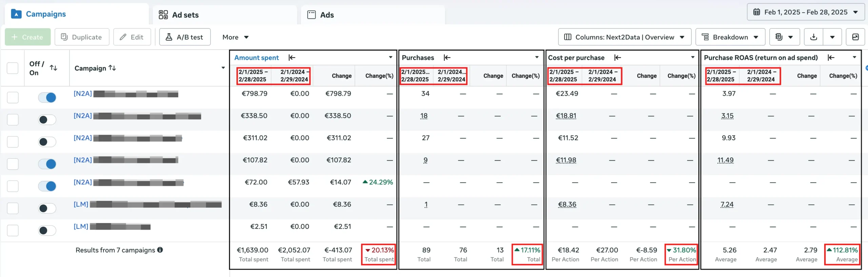Click the A/B test button

coord(185,37)
